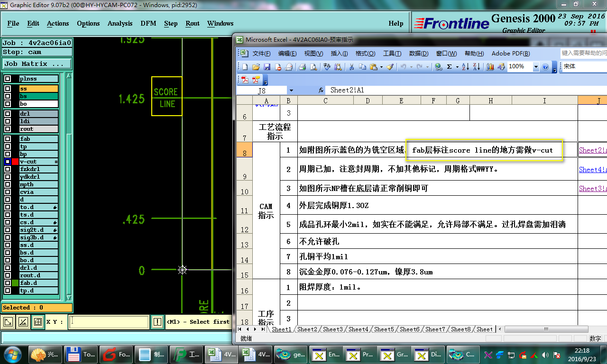
Task: Click Excel Chart Wizard icon
Action: coord(490,67)
